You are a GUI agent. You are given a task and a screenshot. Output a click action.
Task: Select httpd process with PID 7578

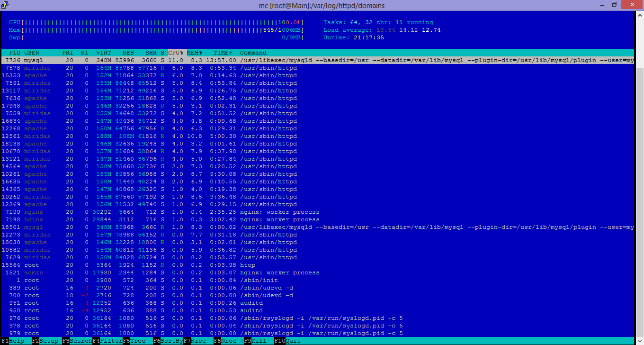(317, 68)
